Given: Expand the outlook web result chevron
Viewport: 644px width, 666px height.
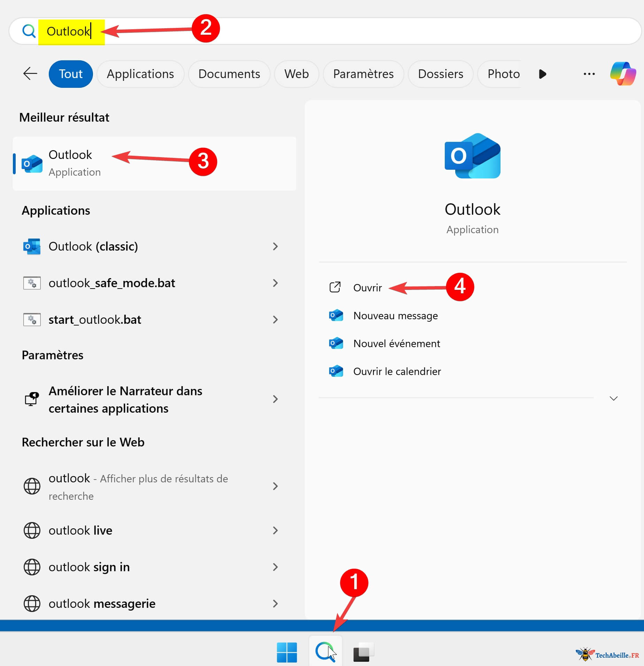Looking at the screenshot, I should click(276, 486).
